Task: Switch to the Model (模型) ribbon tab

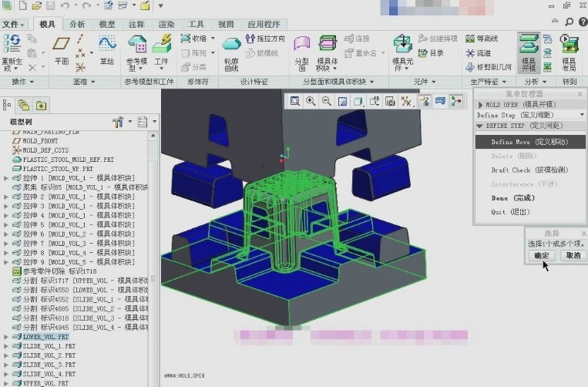Action: tap(107, 25)
